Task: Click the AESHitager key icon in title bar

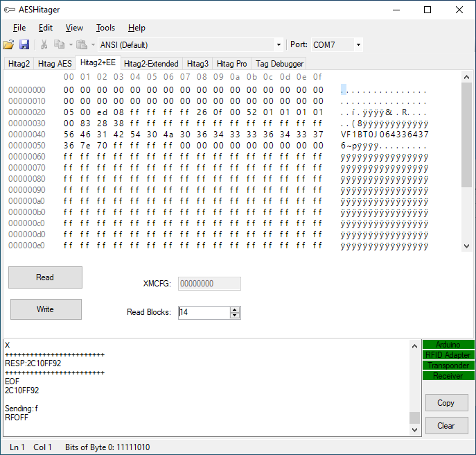Action: pos(10,10)
